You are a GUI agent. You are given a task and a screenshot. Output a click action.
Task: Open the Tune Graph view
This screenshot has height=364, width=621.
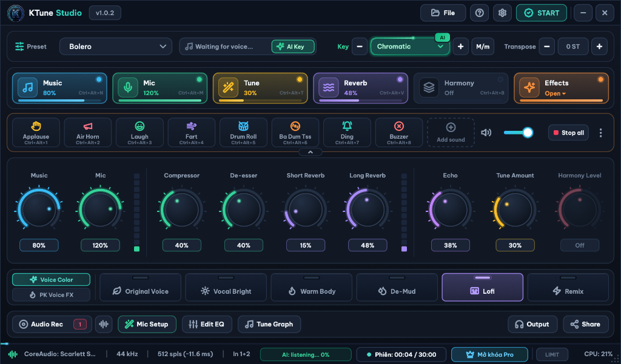pos(269,325)
